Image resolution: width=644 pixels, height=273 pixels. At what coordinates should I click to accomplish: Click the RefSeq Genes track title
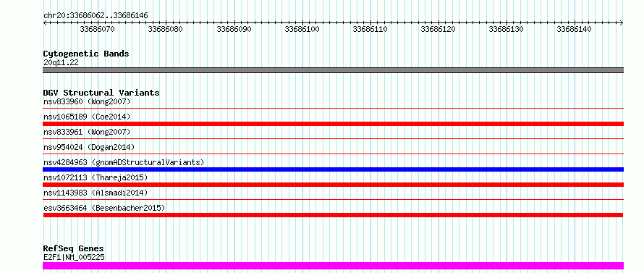point(74,248)
